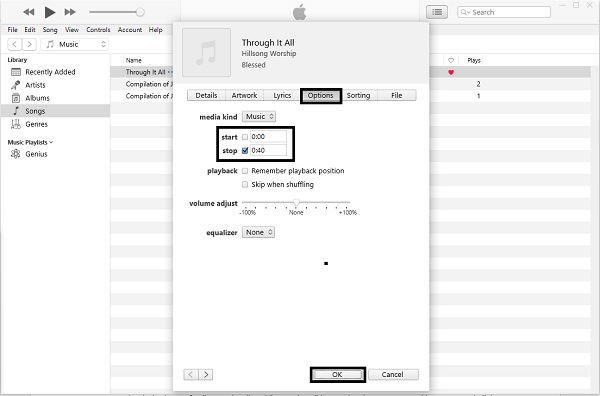
Task: Open the Help menu
Action: click(x=155, y=30)
